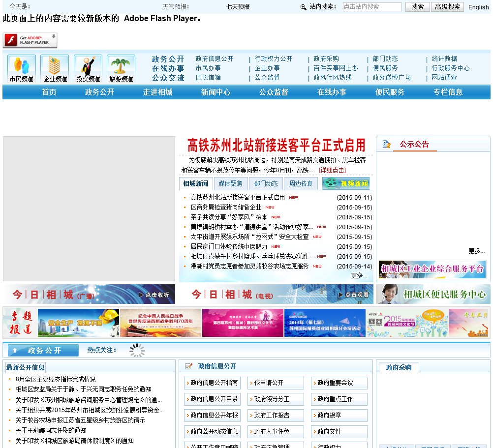Open the 政府信息公开指南 button
The height and width of the screenshot is (448, 493).
[x=214, y=383]
